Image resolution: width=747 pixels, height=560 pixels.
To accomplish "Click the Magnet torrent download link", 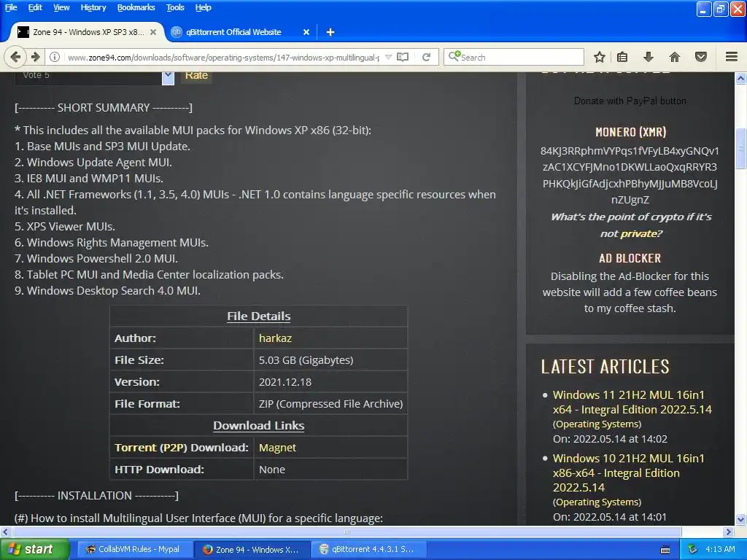I will tap(277, 448).
